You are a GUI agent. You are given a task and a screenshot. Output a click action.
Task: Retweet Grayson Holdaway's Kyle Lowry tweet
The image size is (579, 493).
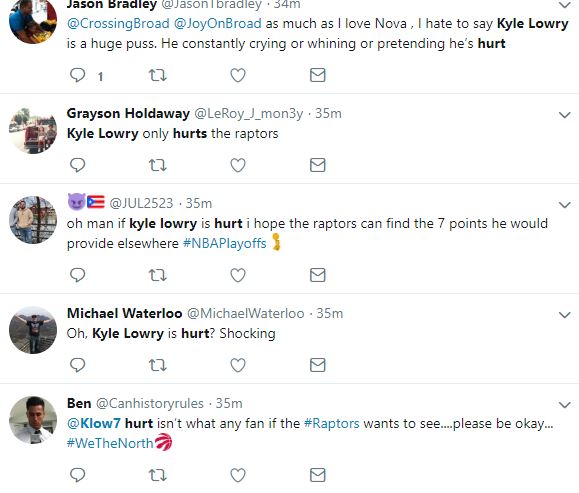pyautogui.click(x=158, y=165)
